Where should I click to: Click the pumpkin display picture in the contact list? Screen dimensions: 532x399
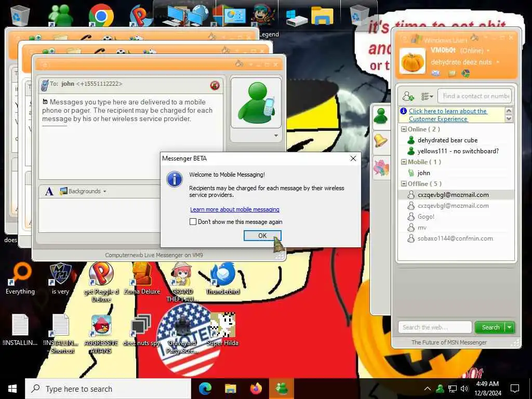(412, 61)
